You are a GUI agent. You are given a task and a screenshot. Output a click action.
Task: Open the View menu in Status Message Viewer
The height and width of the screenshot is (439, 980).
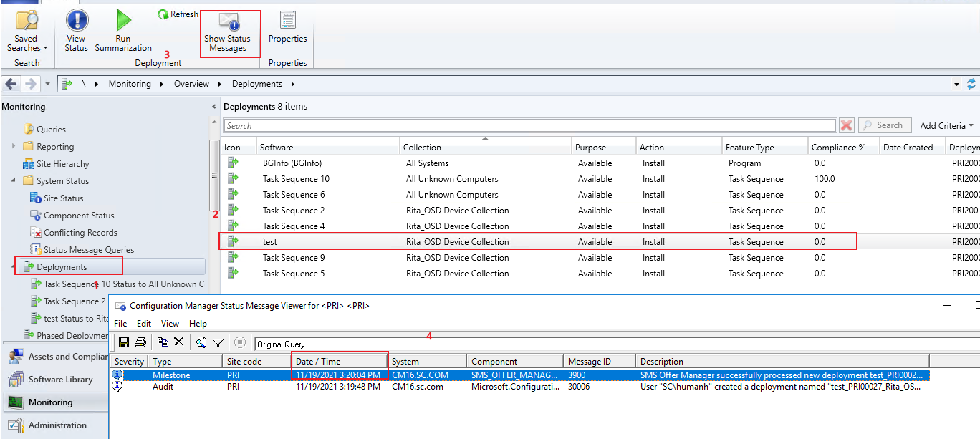click(x=170, y=324)
